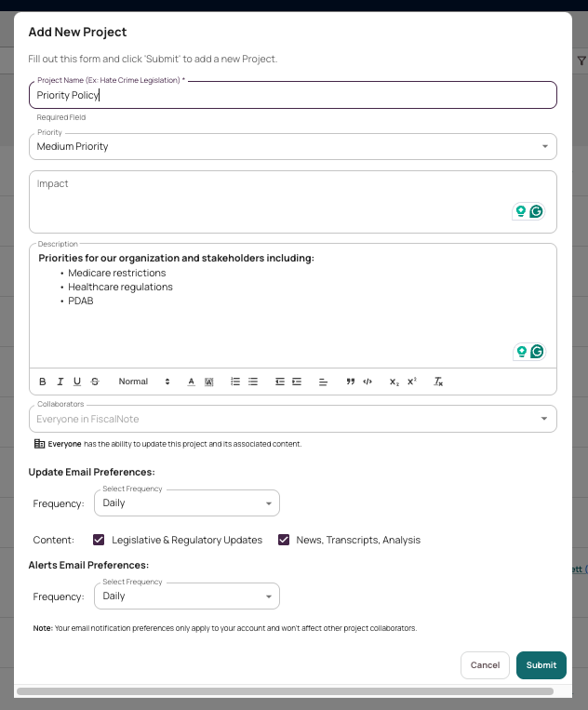The height and width of the screenshot is (710, 588).
Task: Insert a blockquote in the description
Action: [x=351, y=382]
